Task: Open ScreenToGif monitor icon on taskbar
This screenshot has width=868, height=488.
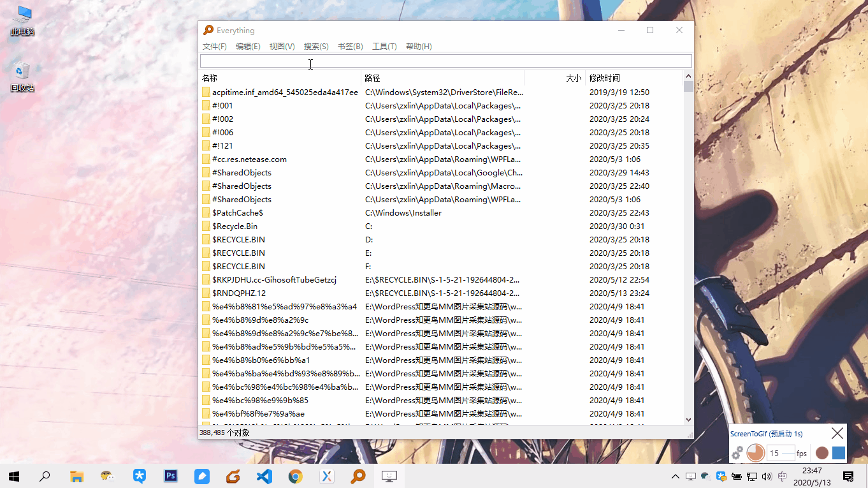Action: pyautogui.click(x=389, y=476)
